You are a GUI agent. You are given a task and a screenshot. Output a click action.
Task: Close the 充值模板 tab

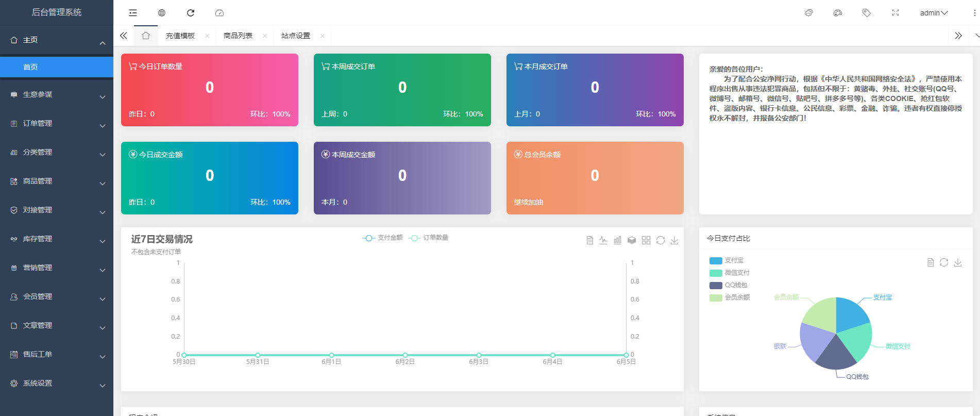[207, 36]
